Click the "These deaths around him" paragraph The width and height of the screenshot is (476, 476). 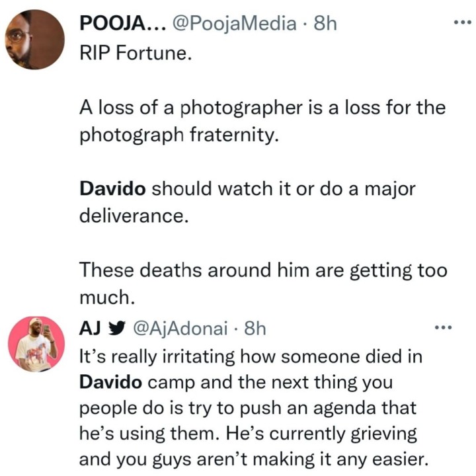coord(263,270)
